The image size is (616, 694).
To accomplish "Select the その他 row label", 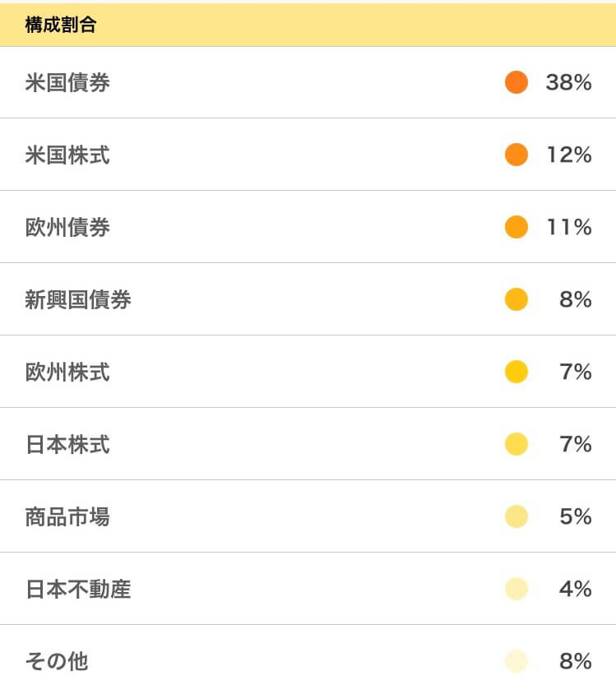I will (57, 662).
